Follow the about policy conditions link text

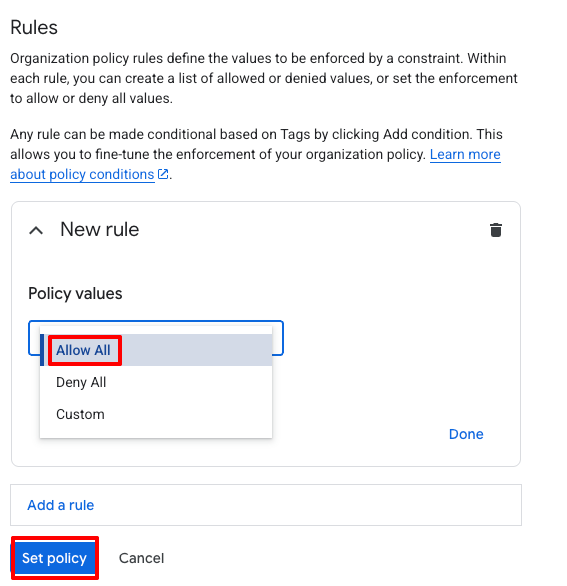click(82, 174)
